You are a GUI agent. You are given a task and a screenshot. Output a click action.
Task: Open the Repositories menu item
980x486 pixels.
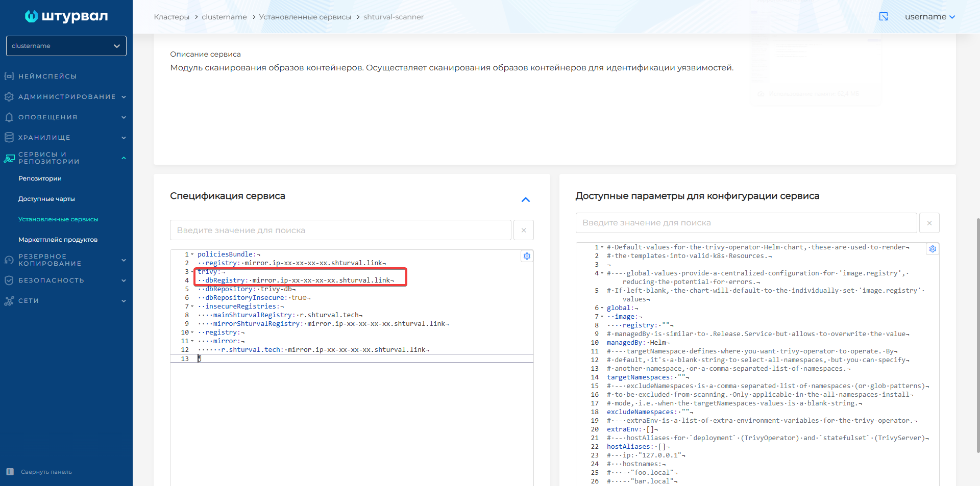[40, 178]
